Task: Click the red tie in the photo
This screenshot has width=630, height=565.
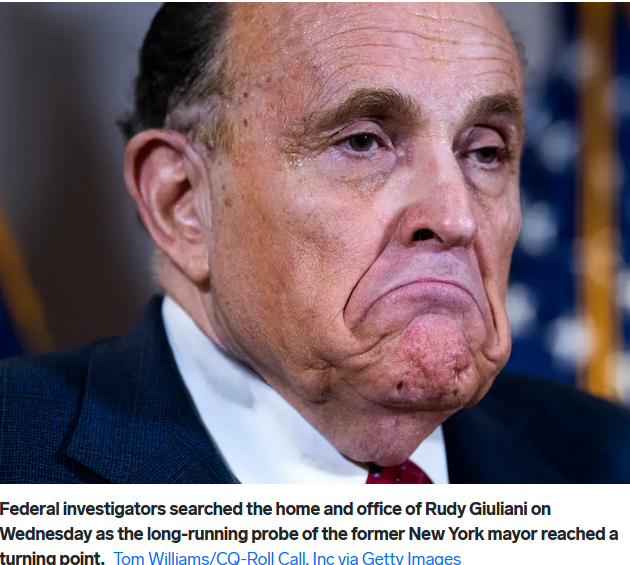Action: click(399, 473)
